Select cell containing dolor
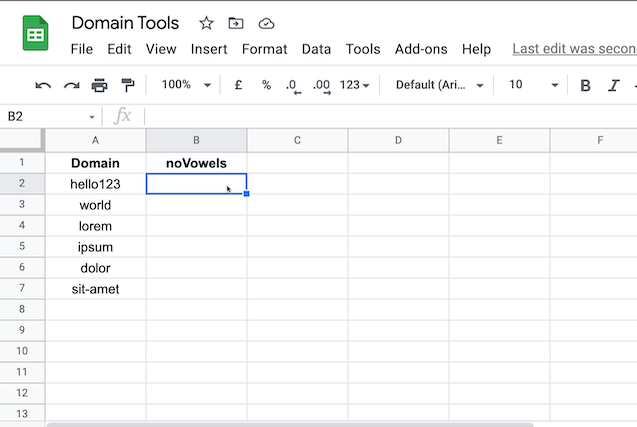Screen dimensions: 637x427 pos(95,268)
